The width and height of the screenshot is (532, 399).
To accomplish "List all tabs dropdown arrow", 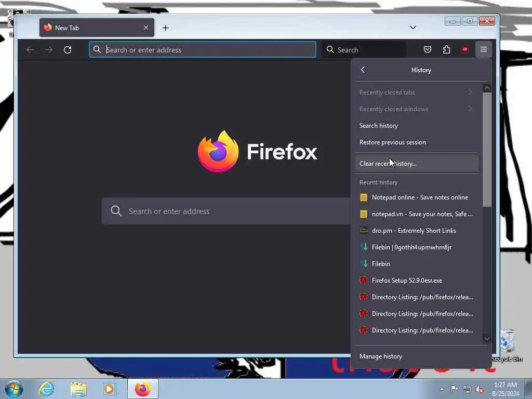I will (x=413, y=28).
